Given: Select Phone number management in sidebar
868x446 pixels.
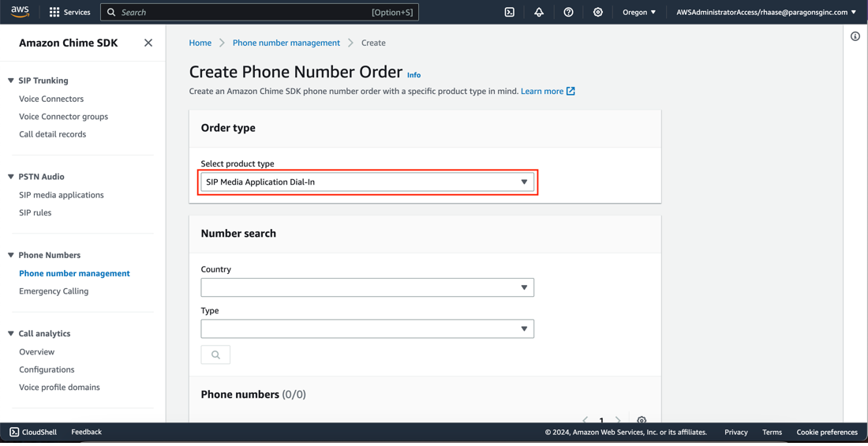Looking at the screenshot, I should pos(75,273).
